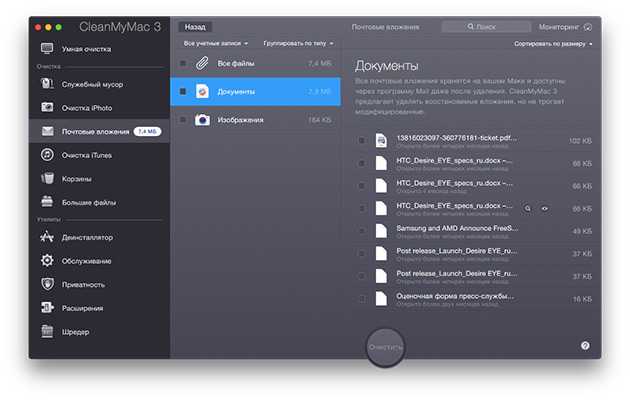Select Samsung and AMD Announce file name
This screenshot has width=630, height=400.
point(457,228)
